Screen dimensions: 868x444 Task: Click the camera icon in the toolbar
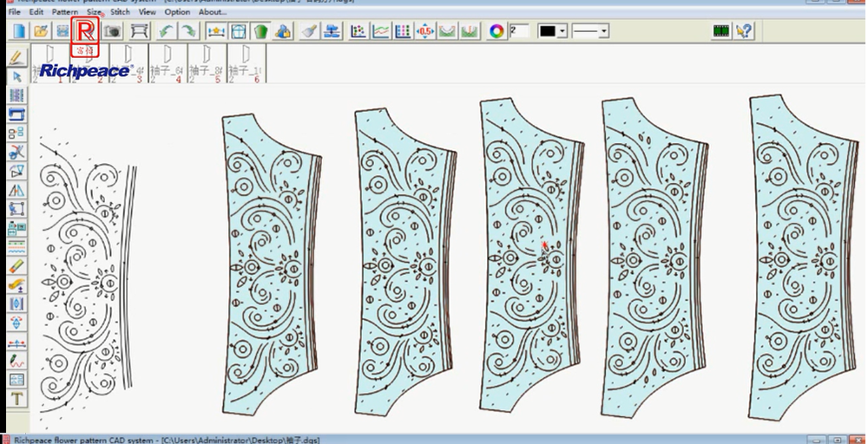[112, 31]
